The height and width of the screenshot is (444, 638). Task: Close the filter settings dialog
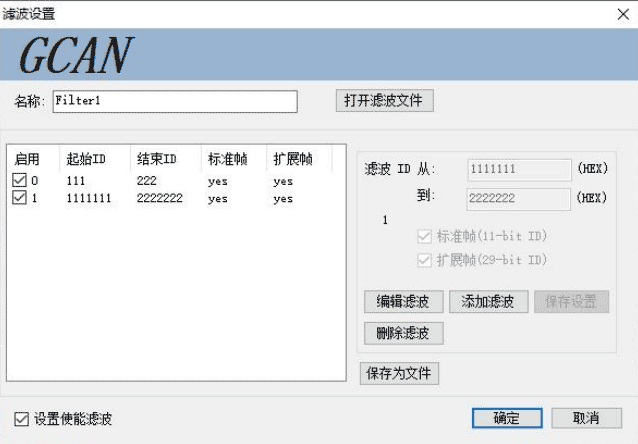coord(619,14)
